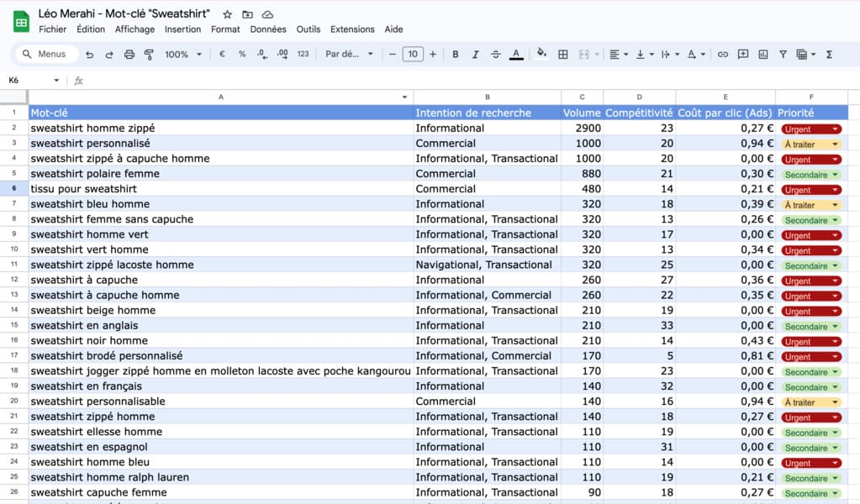Viewport: 860px width, 504px height.
Task: Click the merge cells icon
Action: pos(584,55)
